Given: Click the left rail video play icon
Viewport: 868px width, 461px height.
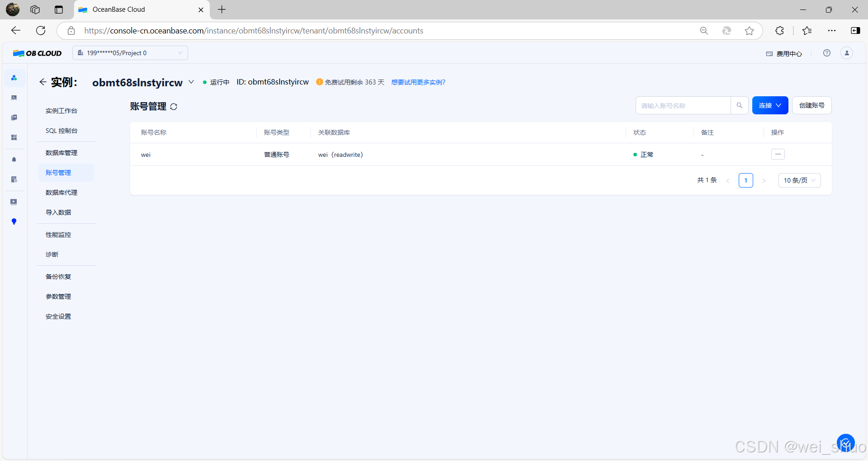Looking at the screenshot, I should coord(14,202).
